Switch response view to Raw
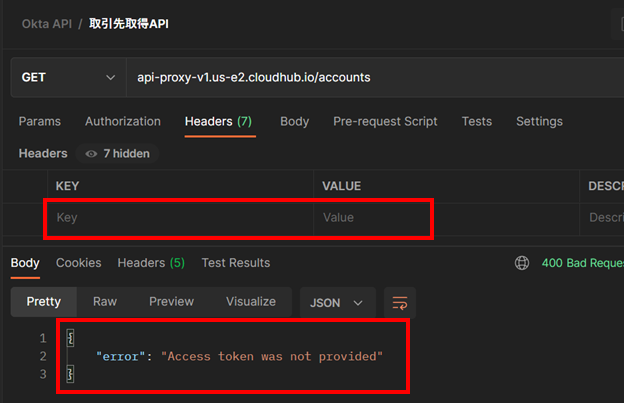The width and height of the screenshot is (624, 403). point(105,301)
